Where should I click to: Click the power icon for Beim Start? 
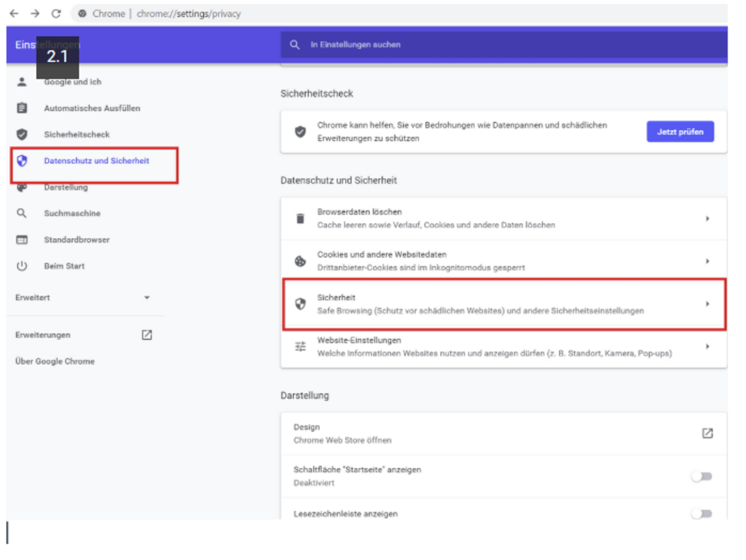pyautogui.click(x=22, y=266)
